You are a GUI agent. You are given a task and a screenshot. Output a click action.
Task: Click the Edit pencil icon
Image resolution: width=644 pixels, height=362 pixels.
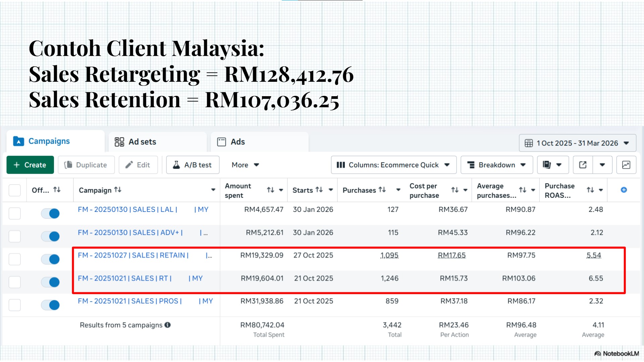click(x=129, y=165)
